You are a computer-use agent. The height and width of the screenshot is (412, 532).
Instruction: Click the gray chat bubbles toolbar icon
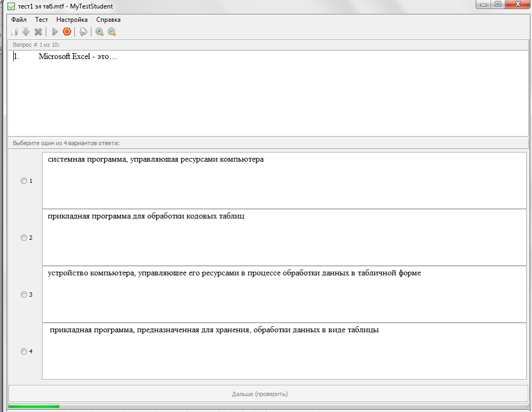pyautogui.click(x=83, y=32)
